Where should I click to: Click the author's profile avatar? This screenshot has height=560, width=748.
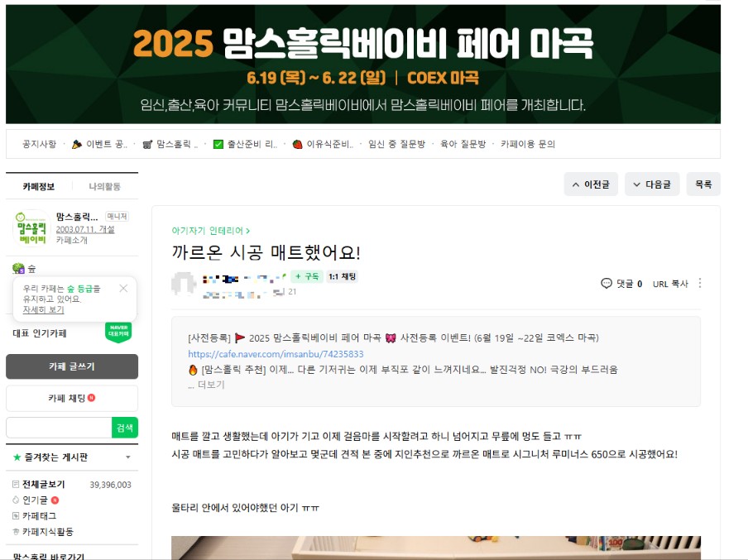click(x=184, y=284)
